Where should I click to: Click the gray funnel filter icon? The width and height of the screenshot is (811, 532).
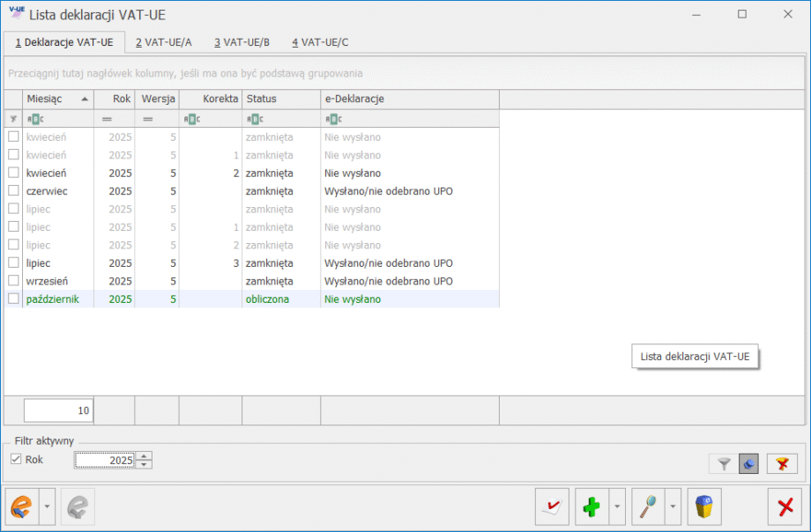(x=724, y=463)
